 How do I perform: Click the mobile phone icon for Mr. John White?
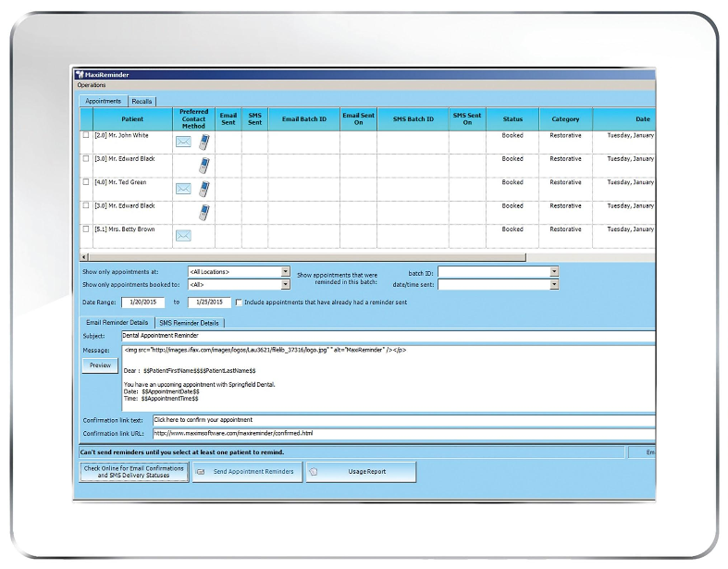[x=204, y=142]
